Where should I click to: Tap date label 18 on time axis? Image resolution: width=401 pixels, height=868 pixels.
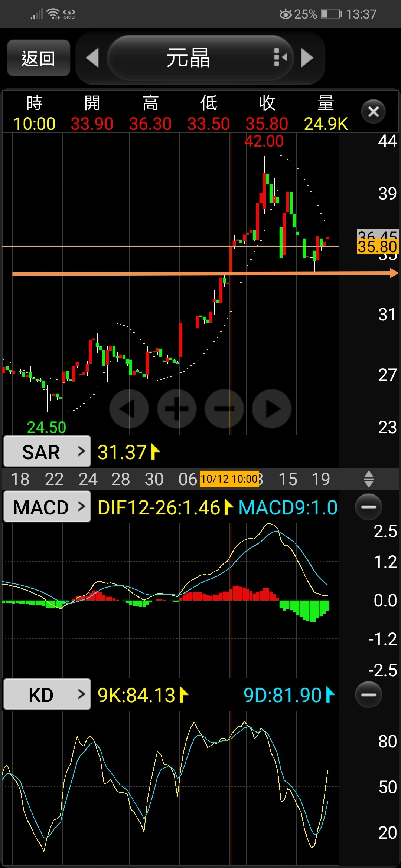[20, 479]
